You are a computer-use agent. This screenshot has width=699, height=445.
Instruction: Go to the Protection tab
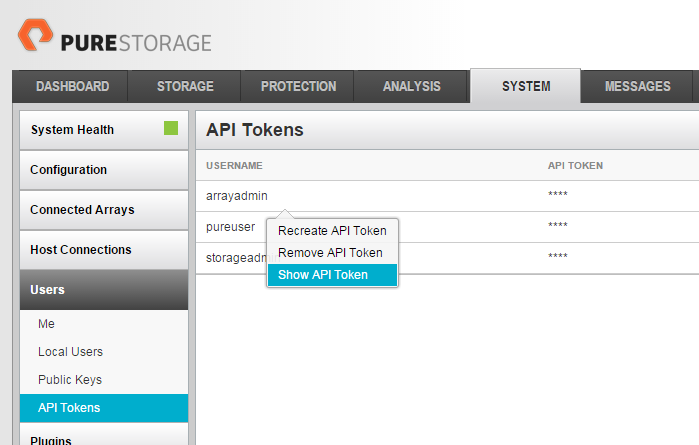[298, 86]
